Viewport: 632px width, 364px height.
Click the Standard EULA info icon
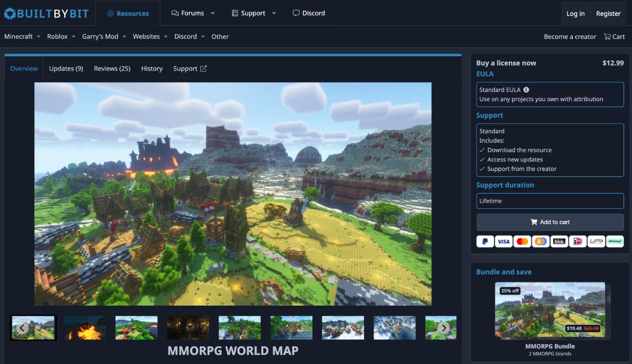tap(526, 90)
